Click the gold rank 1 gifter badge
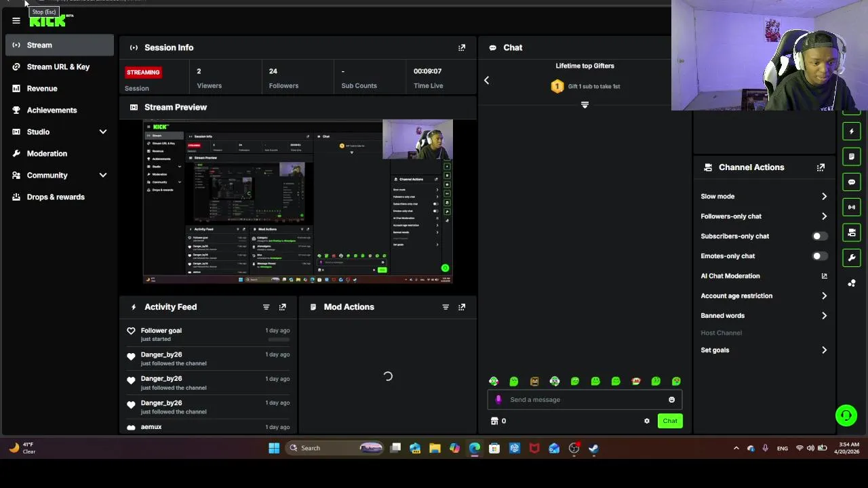The image size is (868, 488). [557, 86]
